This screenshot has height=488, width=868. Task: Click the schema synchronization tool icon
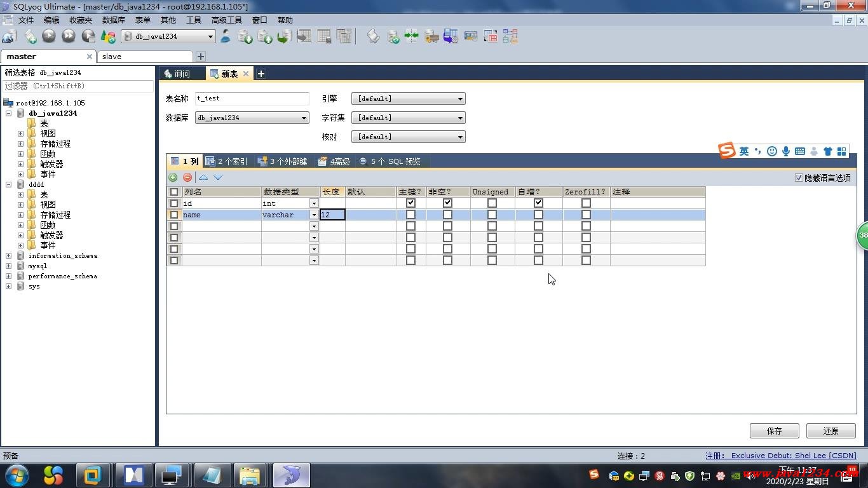[x=412, y=36]
